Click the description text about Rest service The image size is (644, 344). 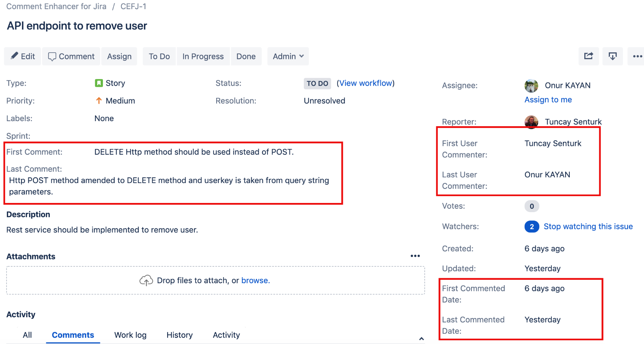coord(102,230)
